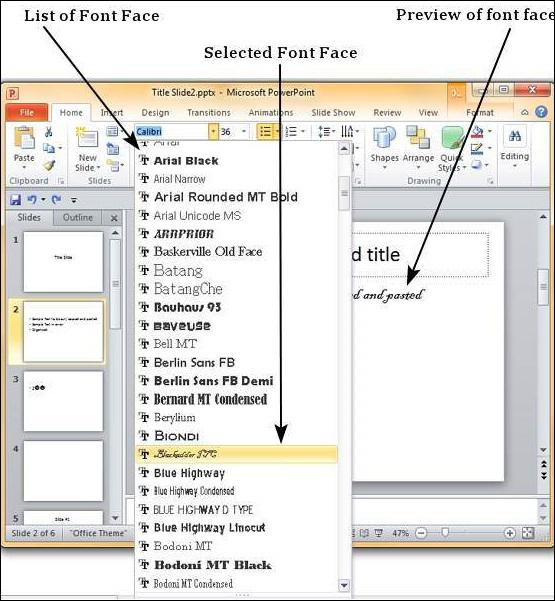The image size is (555, 601).
Task: Click the Paste clipboard icon
Action: click(24, 138)
